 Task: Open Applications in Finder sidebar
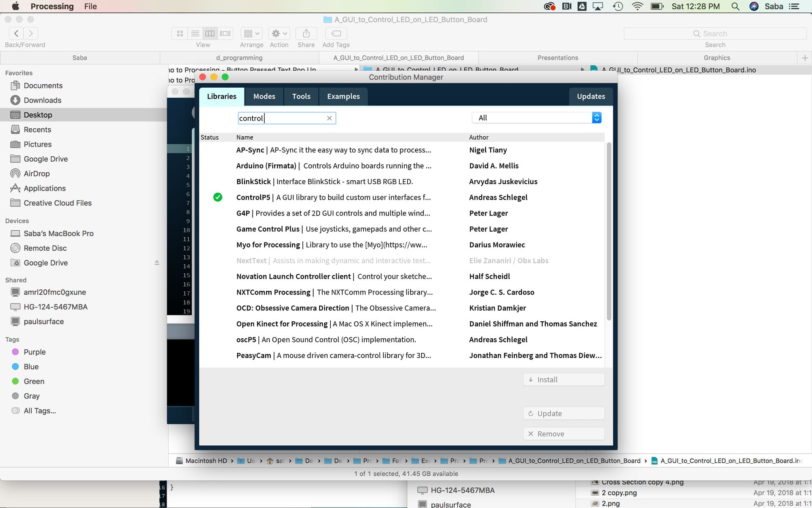point(44,188)
